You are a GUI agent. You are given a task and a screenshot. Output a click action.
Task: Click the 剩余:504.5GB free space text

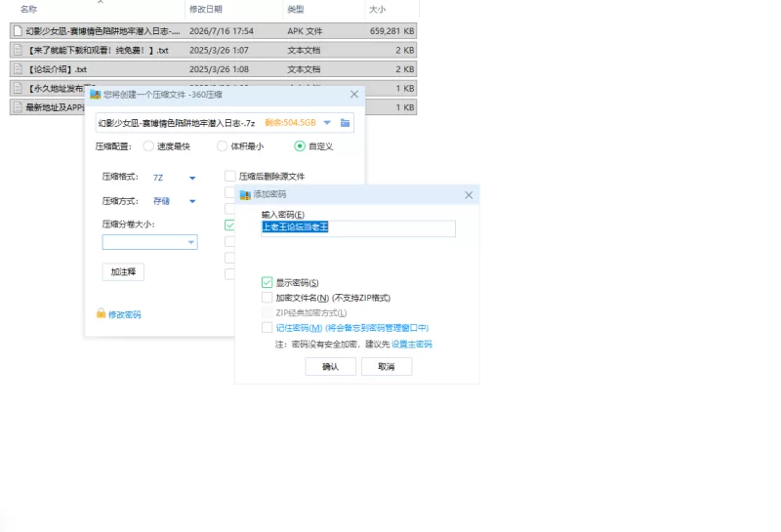click(x=290, y=123)
